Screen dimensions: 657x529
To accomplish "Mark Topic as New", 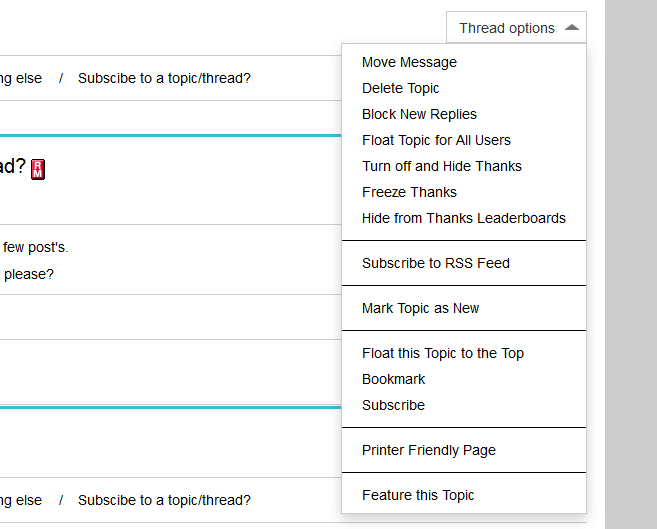I will coord(420,308).
